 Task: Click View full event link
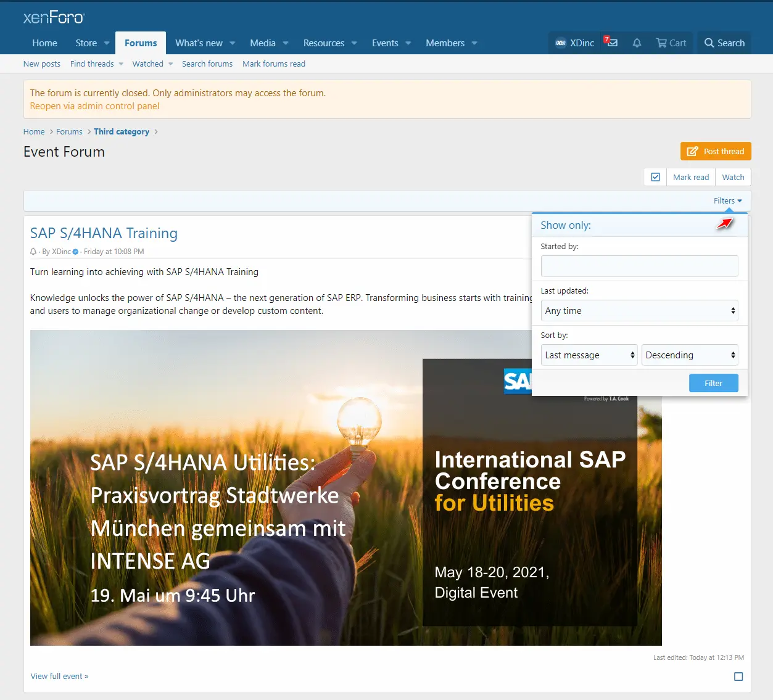point(59,677)
